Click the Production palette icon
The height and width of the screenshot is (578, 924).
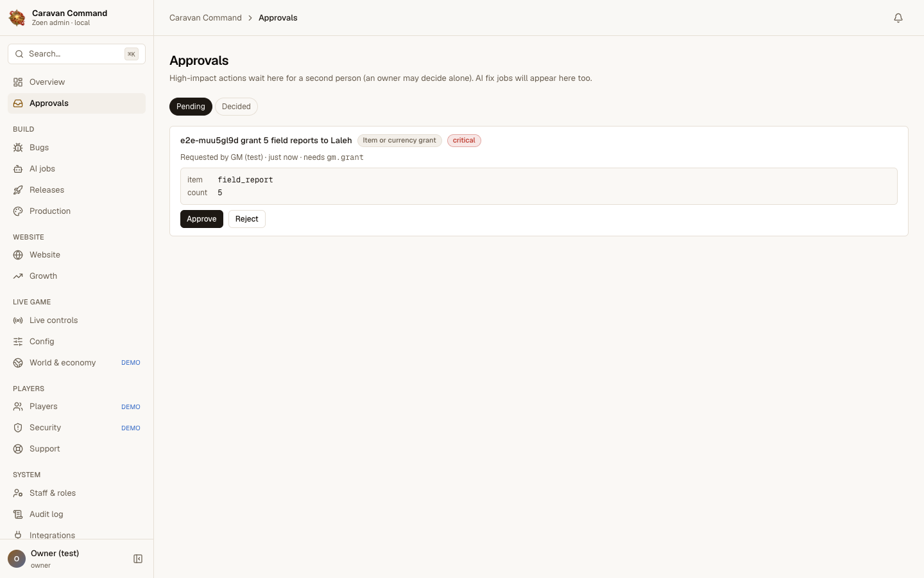pyautogui.click(x=18, y=211)
